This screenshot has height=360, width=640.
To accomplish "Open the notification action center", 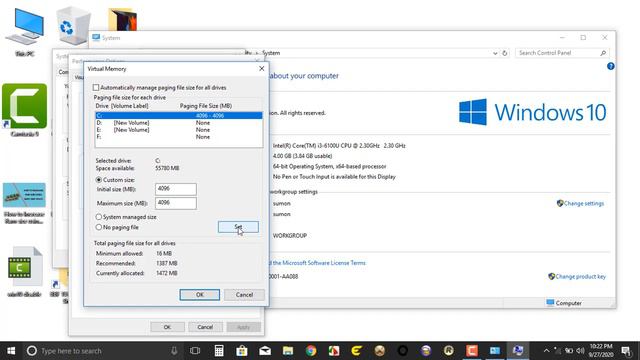I will coord(626,351).
